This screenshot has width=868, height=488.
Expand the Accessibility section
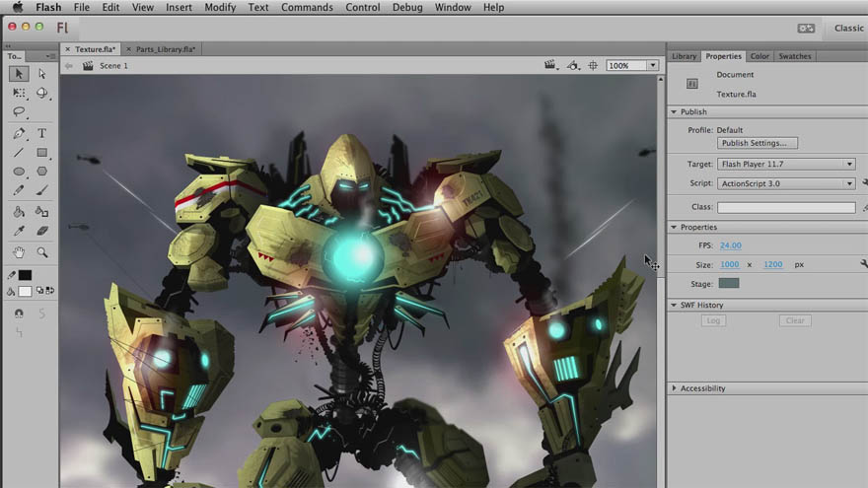pyautogui.click(x=674, y=388)
